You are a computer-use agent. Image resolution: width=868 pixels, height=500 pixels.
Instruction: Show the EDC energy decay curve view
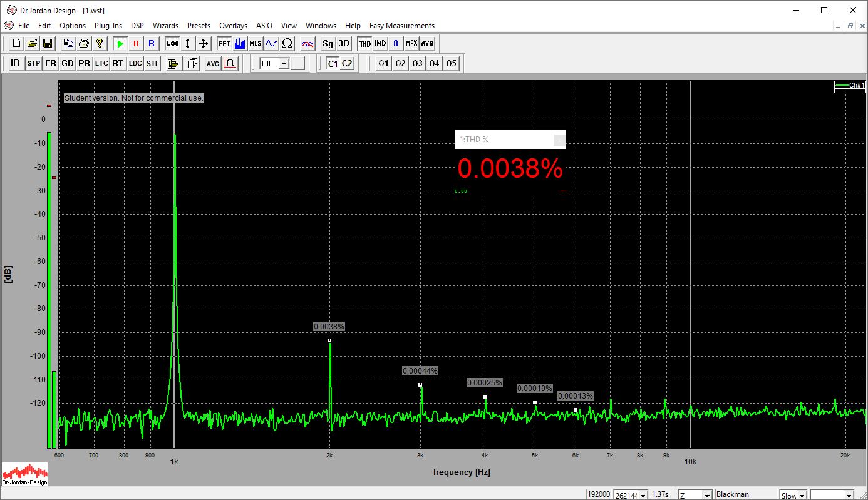(135, 63)
